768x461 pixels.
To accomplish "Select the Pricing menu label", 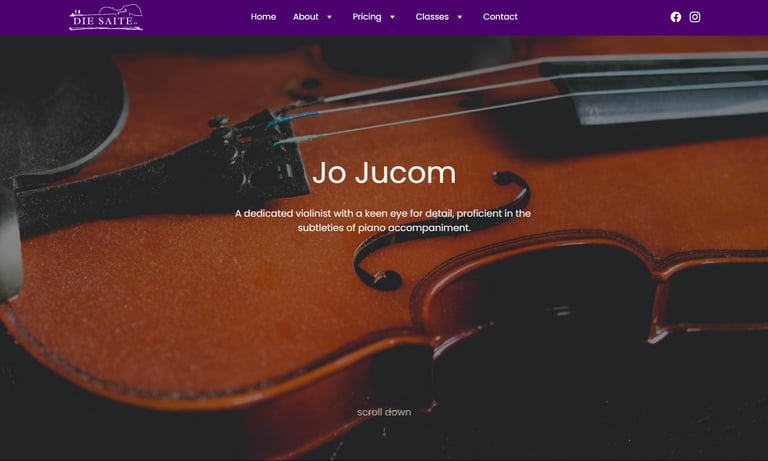I will coord(367,17).
